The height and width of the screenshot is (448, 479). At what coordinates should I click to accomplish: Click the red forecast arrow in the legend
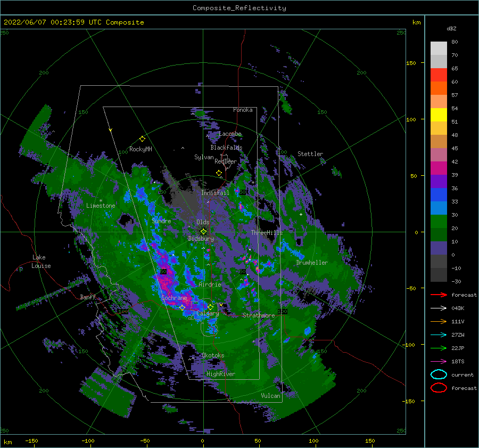[439, 295]
